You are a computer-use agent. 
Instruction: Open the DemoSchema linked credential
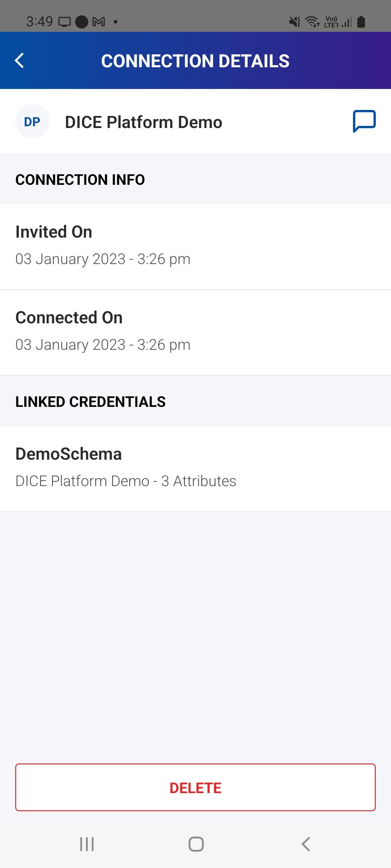pos(195,468)
